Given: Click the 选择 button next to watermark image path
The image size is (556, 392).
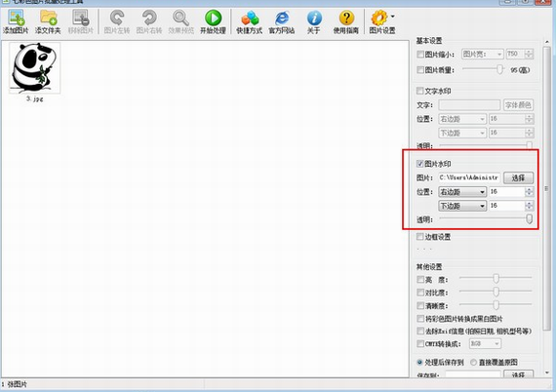Looking at the screenshot, I should [x=518, y=177].
